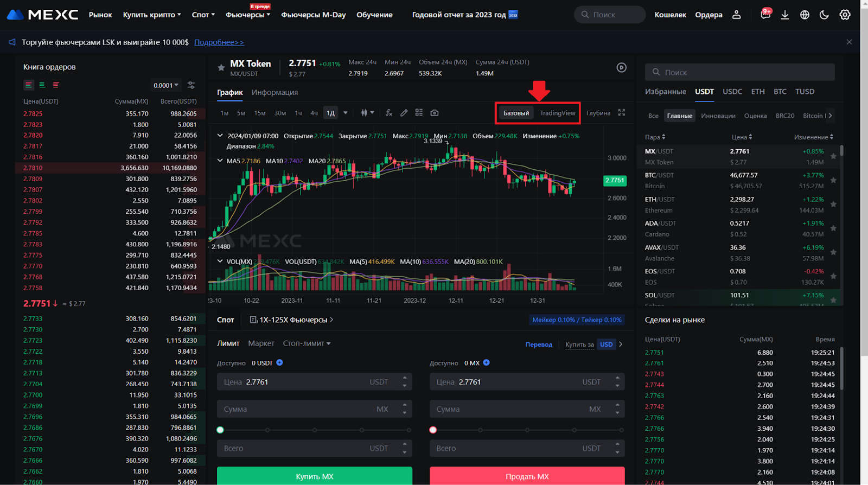Collapse the VOL(MX) indicator legend chevron

click(x=220, y=261)
